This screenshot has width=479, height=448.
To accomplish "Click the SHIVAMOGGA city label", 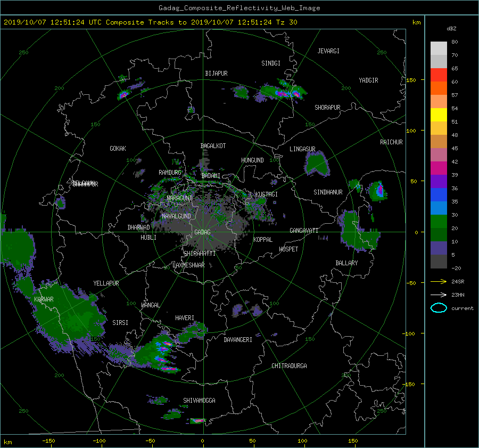I will click(199, 401).
